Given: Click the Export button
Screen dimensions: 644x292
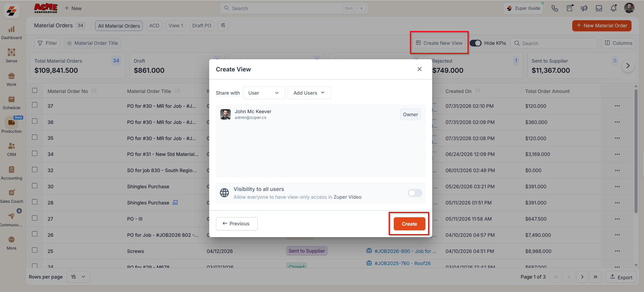Looking at the screenshot, I should [621, 277].
